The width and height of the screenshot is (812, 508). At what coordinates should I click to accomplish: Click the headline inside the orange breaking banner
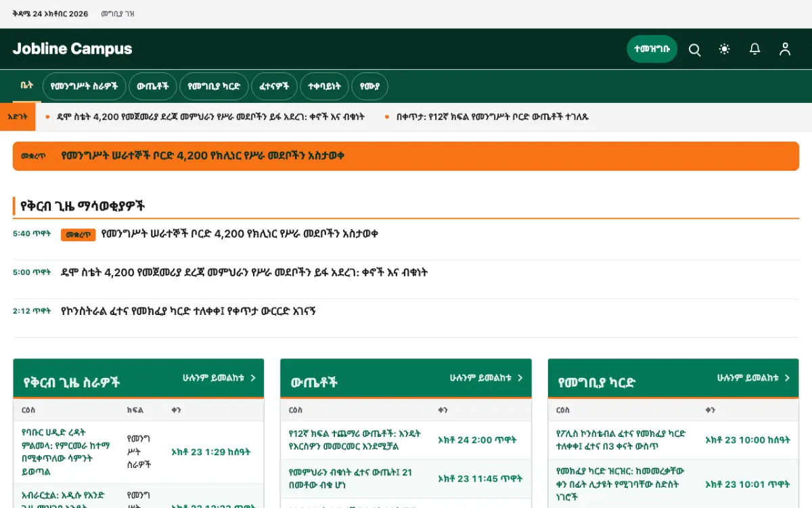point(203,156)
